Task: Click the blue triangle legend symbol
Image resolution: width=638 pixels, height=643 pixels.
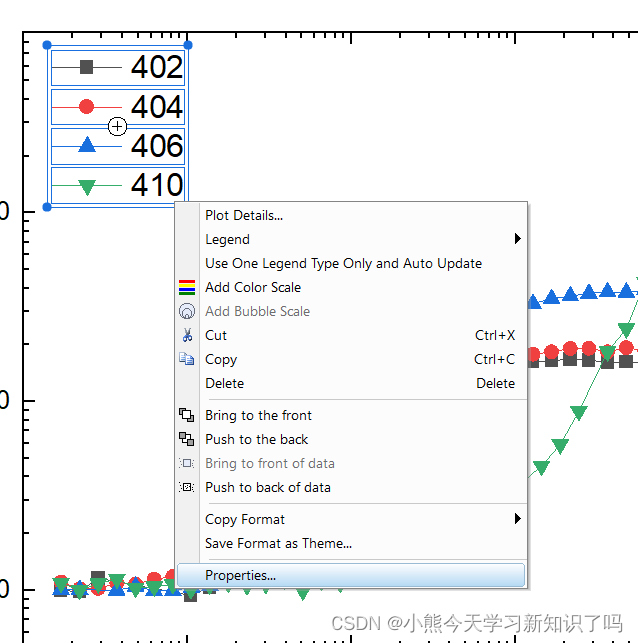Action: tap(87, 145)
